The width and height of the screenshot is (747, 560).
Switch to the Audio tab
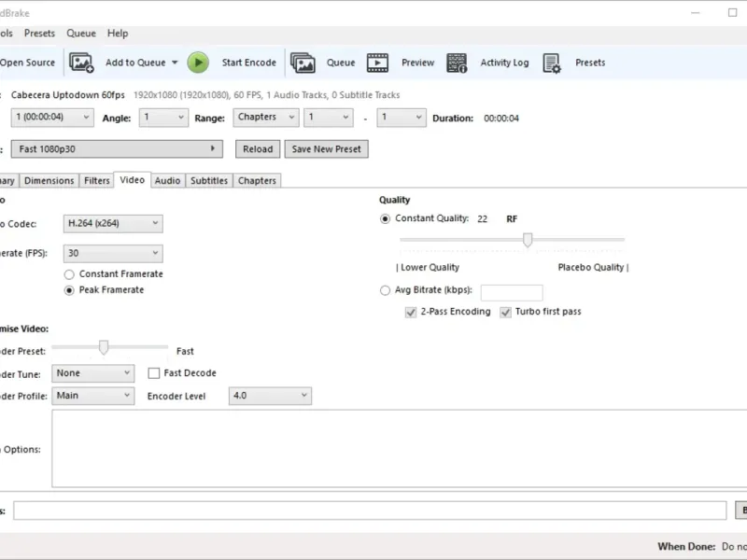coord(168,181)
